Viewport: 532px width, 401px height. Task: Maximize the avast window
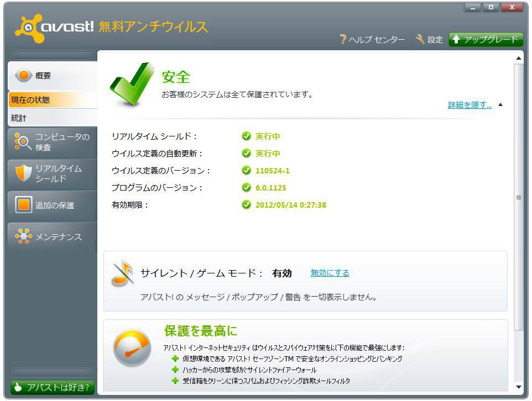tap(491, 8)
